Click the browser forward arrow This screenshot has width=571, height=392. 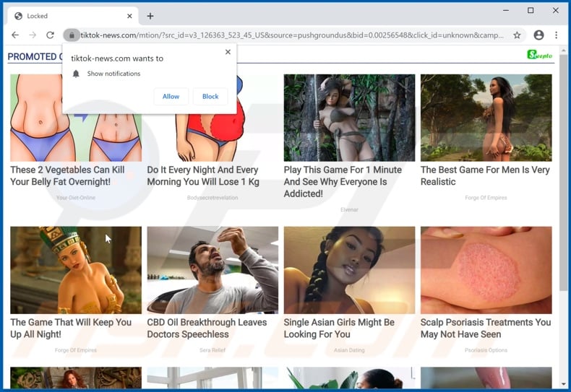click(x=33, y=35)
